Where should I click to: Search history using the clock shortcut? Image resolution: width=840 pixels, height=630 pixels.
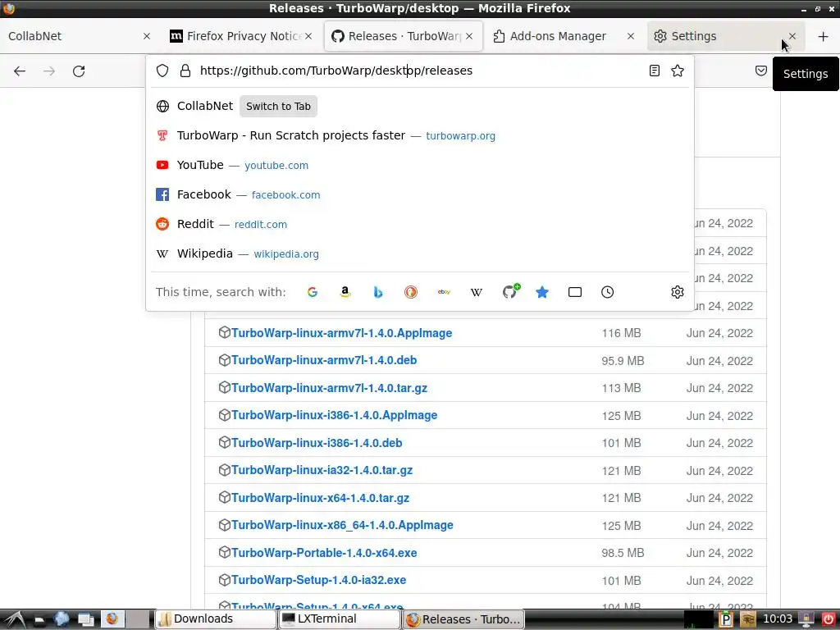click(x=608, y=292)
